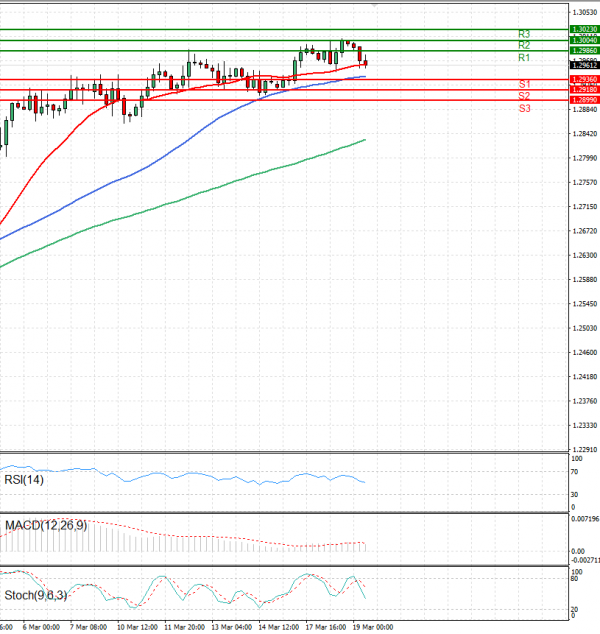Click the 17 Mar 16:00 time label
This screenshot has width=600, height=634.
(326, 627)
